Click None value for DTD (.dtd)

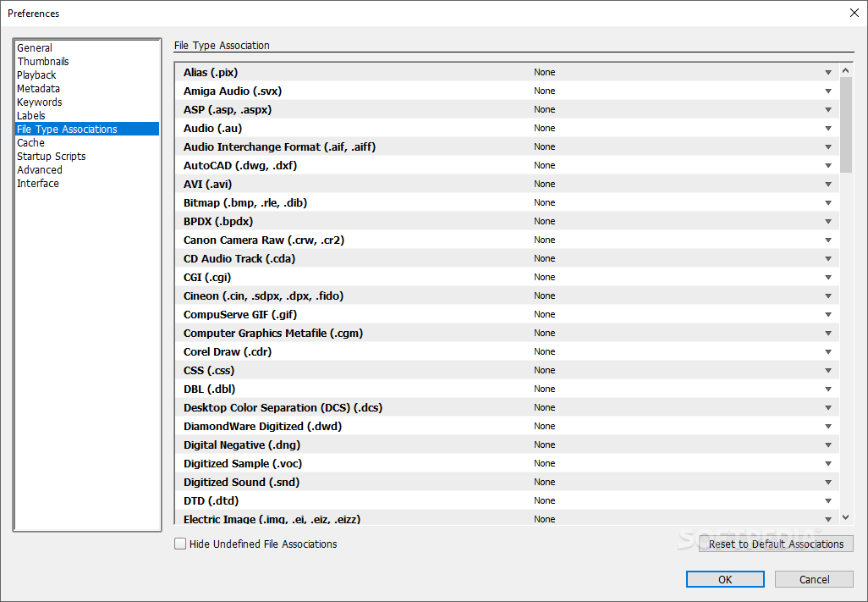(545, 501)
